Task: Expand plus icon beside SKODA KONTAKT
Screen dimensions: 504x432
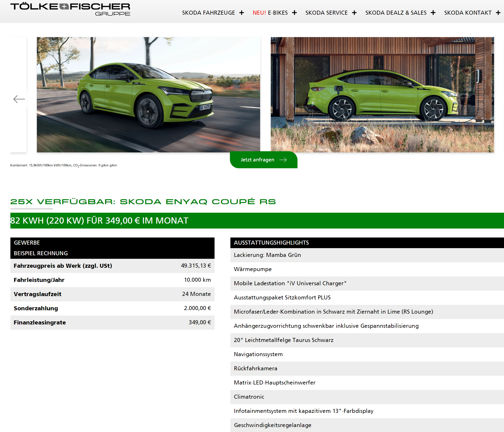Action: point(498,13)
